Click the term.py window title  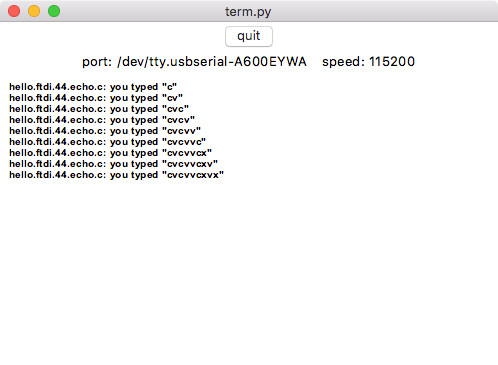(248, 12)
